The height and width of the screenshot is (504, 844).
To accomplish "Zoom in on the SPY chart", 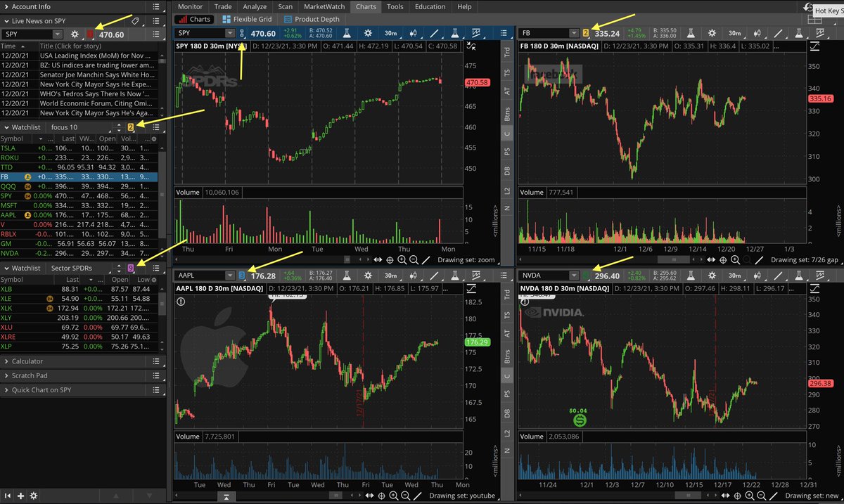I will 402,259.
